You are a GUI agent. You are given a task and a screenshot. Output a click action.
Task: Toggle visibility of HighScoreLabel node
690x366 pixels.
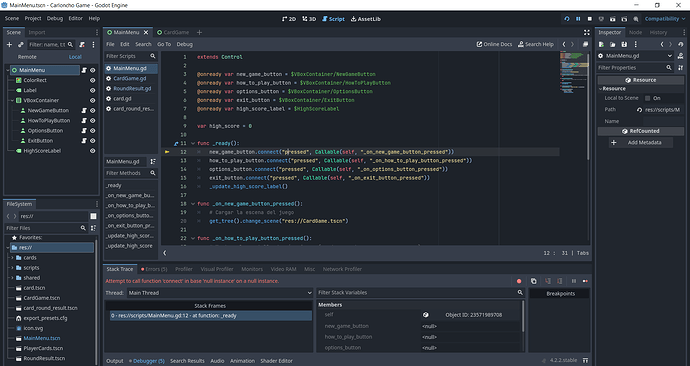click(92, 151)
